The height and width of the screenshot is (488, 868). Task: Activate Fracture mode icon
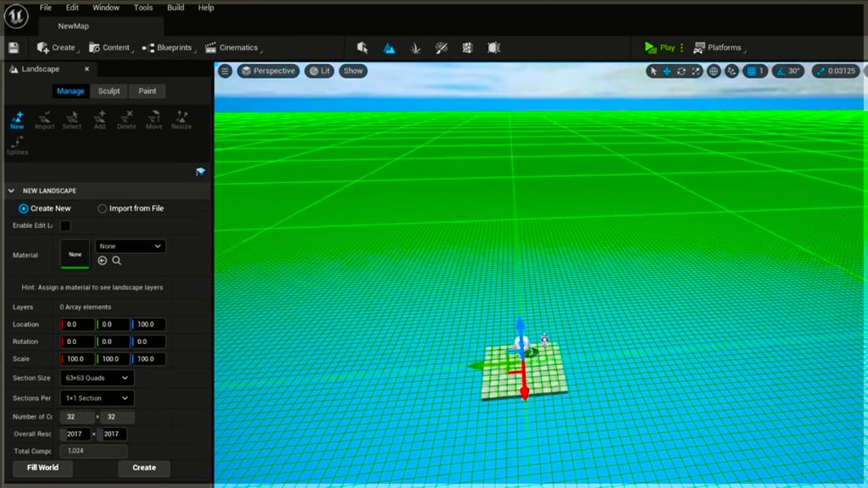coord(467,48)
